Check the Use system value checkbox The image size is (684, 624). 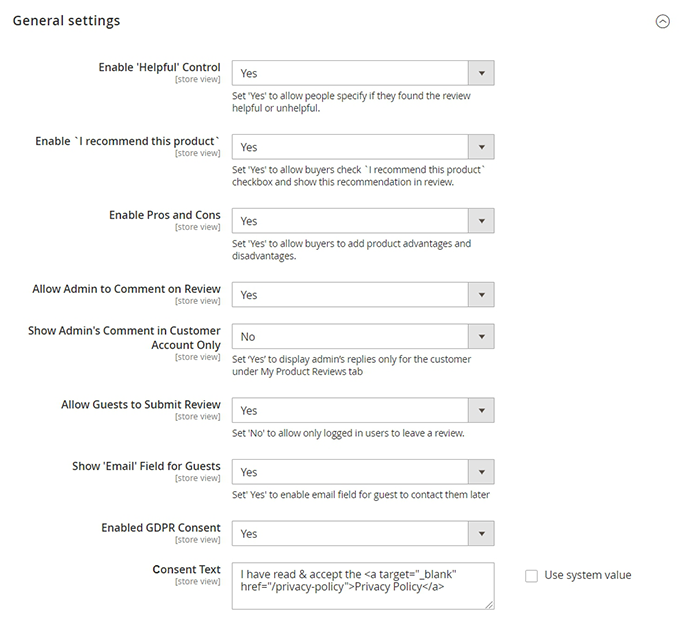pyautogui.click(x=532, y=575)
